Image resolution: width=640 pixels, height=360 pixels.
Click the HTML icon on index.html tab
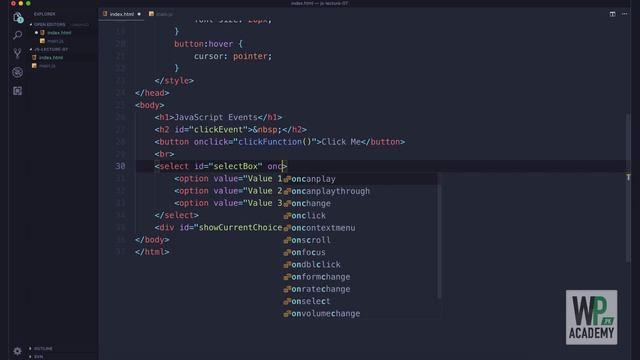(105, 14)
